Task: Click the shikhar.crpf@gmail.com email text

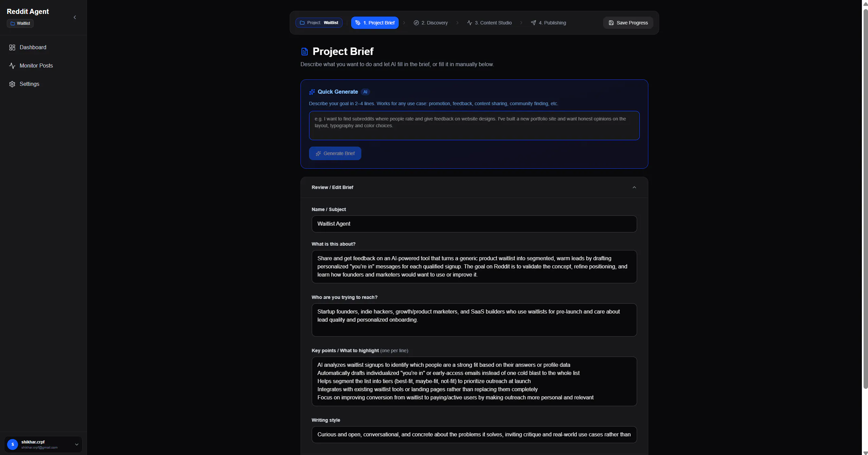Action: coord(39,448)
